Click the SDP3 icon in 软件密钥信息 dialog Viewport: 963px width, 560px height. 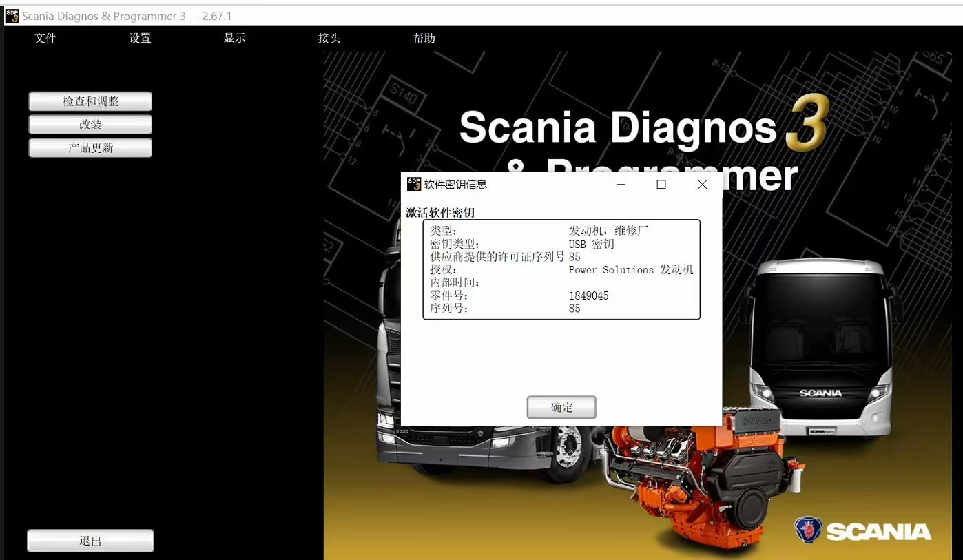point(413,184)
